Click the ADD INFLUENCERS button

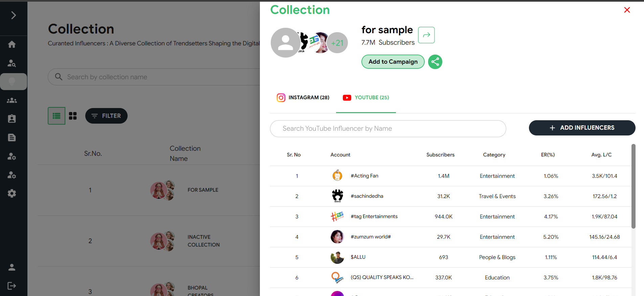point(582,128)
